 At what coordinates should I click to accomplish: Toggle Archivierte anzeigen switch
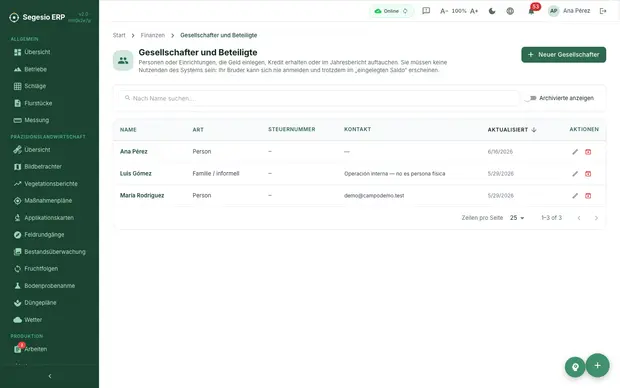[x=530, y=98]
